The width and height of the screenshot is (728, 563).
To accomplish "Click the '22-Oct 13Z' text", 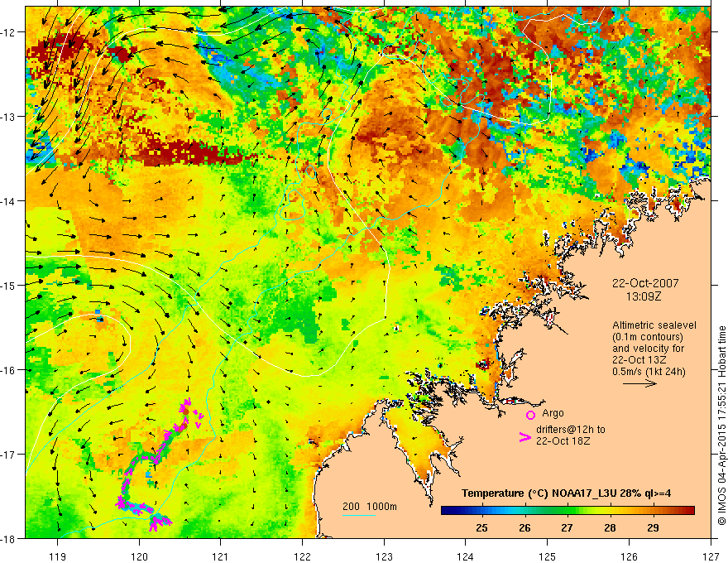I will [639, 360].
